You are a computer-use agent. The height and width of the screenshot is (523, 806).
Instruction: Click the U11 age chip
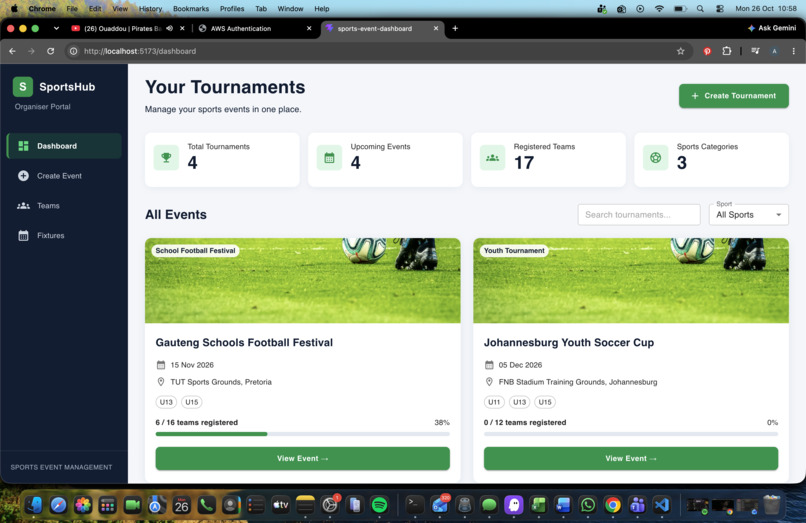click(x=494, y=402)
